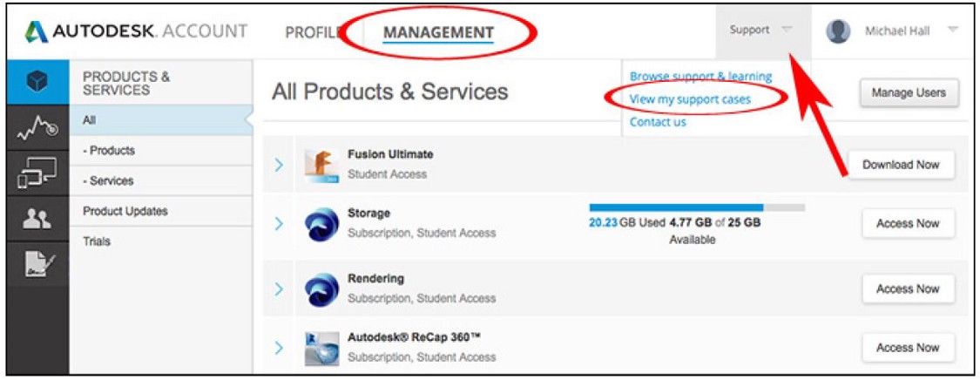The height and width of the screenshot is (380, 980).
Task: Click the Michael Hall profile avatar
Action: pos(838,31)
